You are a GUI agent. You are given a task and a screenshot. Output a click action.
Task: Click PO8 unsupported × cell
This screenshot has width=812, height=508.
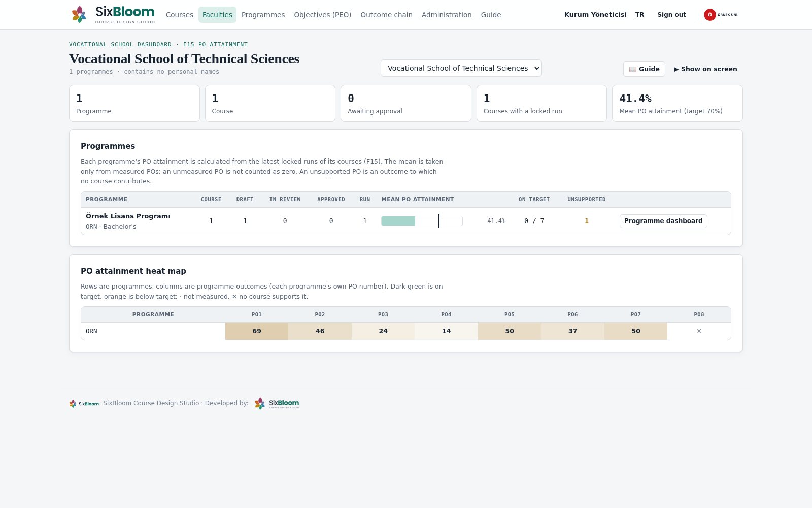pyautogui.click(x=699, y=331)
